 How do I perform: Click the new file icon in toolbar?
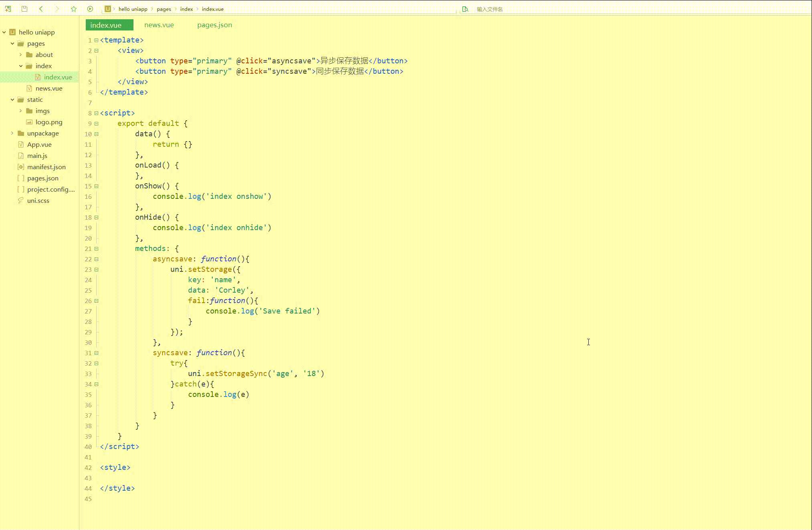tap(8, 9)
